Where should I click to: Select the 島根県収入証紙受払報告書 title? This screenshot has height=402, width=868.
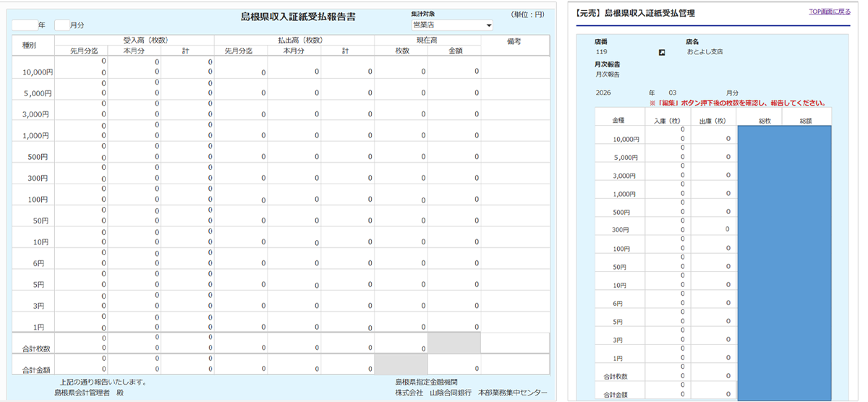tap(298, 16)
